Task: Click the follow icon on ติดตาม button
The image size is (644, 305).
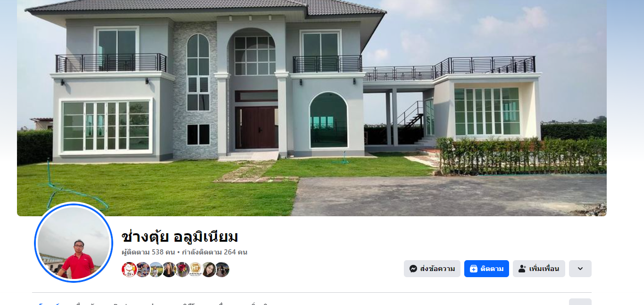Action: coord(474,269)
